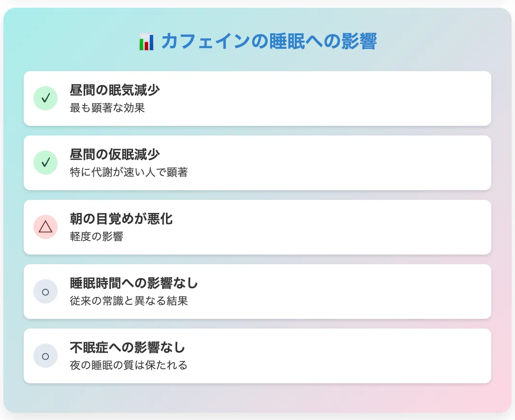
Task: Click the subtitle 特に代謝が速い人で顕著
Action: [129, 172]
